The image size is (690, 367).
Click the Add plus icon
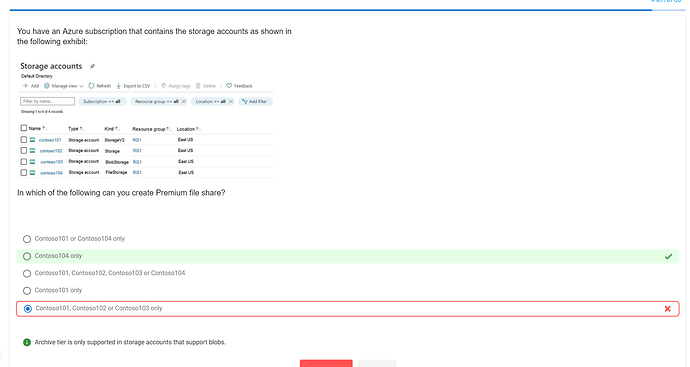pos(26,86)
